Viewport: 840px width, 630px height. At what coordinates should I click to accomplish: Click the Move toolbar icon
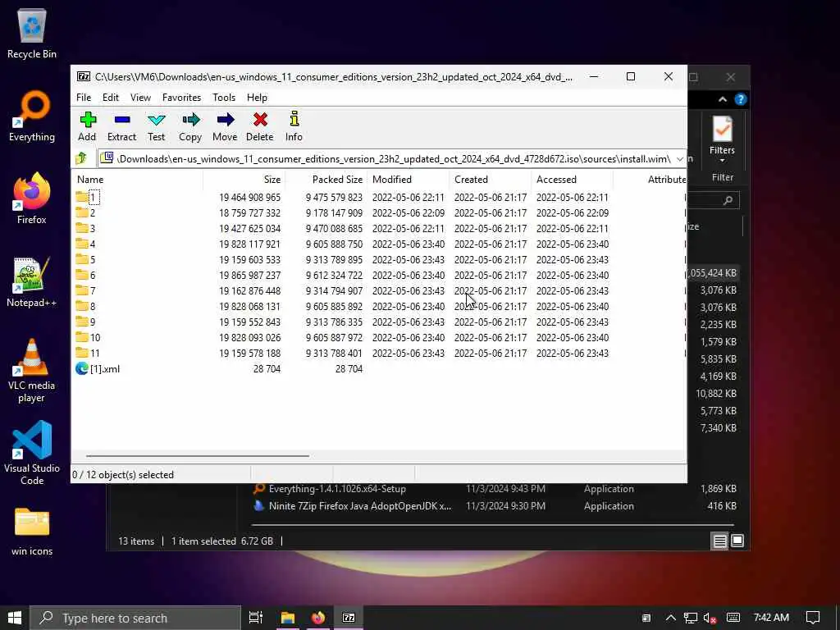pyautogui.click(x=225, y=126)
